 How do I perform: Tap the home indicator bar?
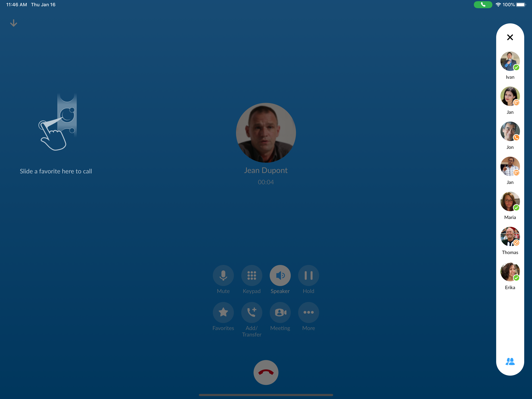[x=266, y=395]
